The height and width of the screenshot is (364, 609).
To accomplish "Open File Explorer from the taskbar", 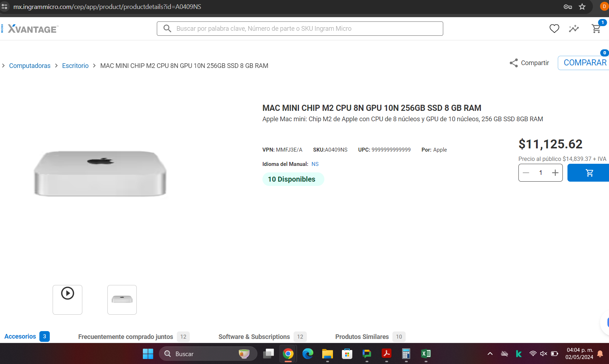I will pos(328,354).
